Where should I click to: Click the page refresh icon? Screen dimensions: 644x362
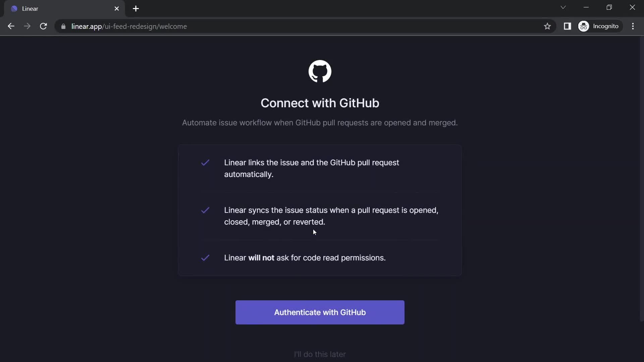(x=43, y=26)
